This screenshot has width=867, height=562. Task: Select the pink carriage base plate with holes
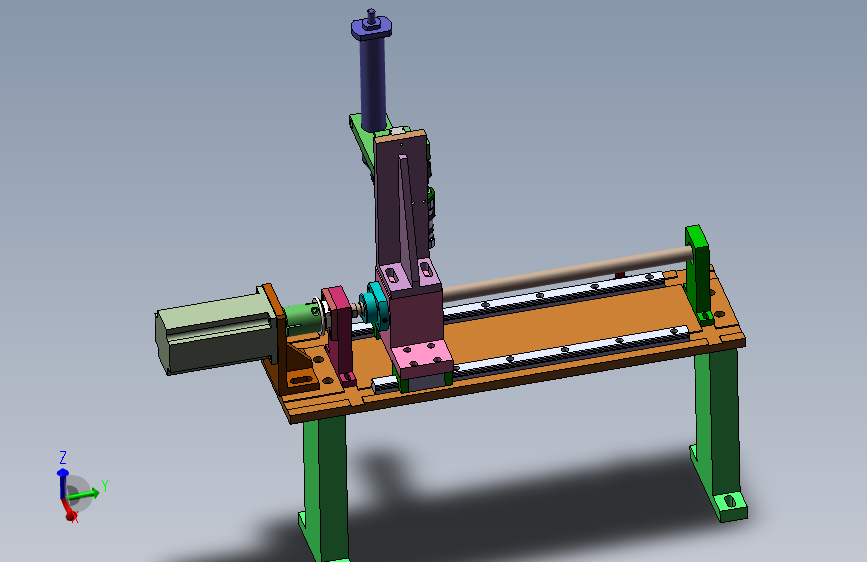tap(422, 356)
